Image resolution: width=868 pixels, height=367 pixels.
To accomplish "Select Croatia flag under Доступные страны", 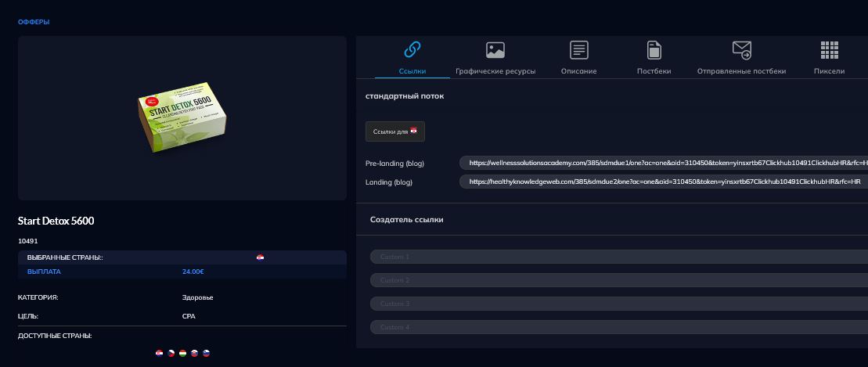I will tap(160, 354).
